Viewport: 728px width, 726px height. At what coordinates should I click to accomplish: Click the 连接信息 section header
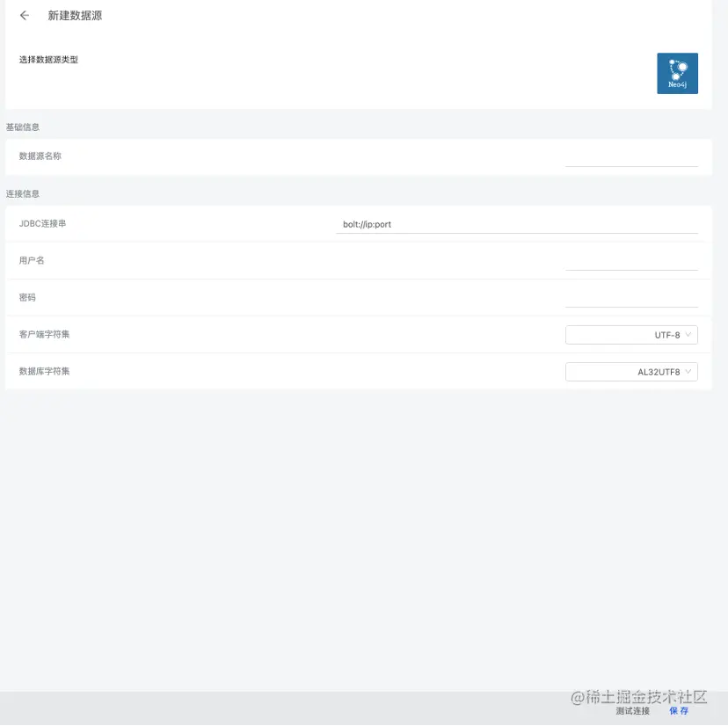click(23, 193)
